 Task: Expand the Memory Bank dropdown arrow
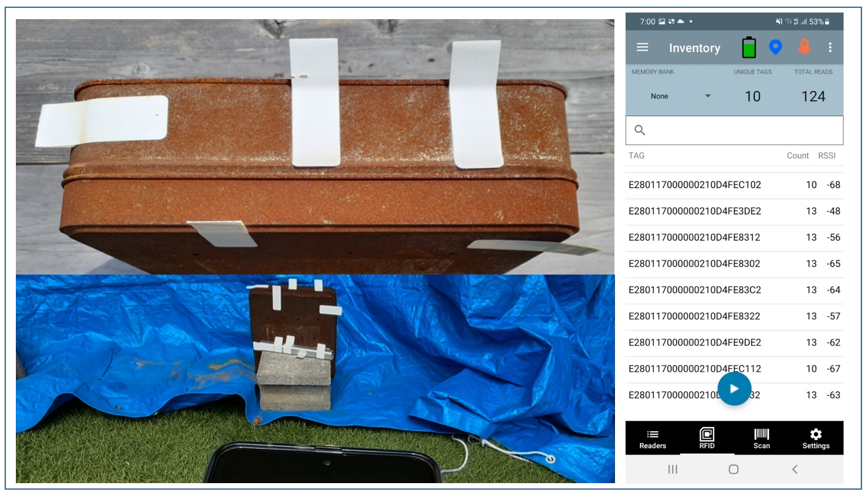coord(707,96)
